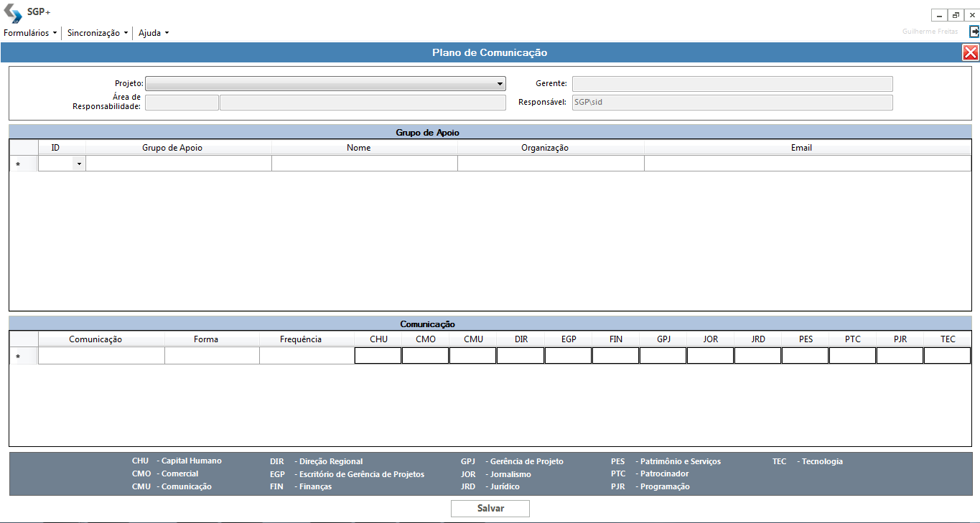Click the user name Guilherme Freitas
Screen dimensions: 980x523
click(930, 32)
